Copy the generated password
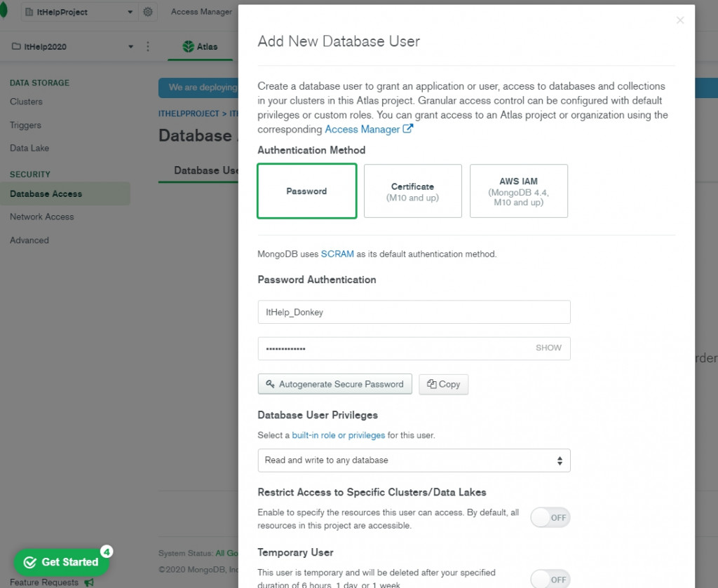718x588 pixels. point(443,384)
